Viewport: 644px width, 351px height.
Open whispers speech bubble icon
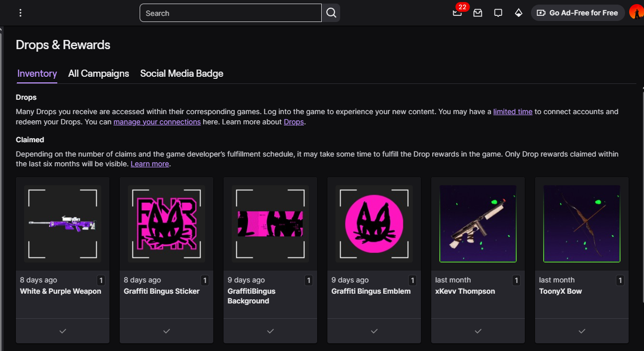coord(498,13)
